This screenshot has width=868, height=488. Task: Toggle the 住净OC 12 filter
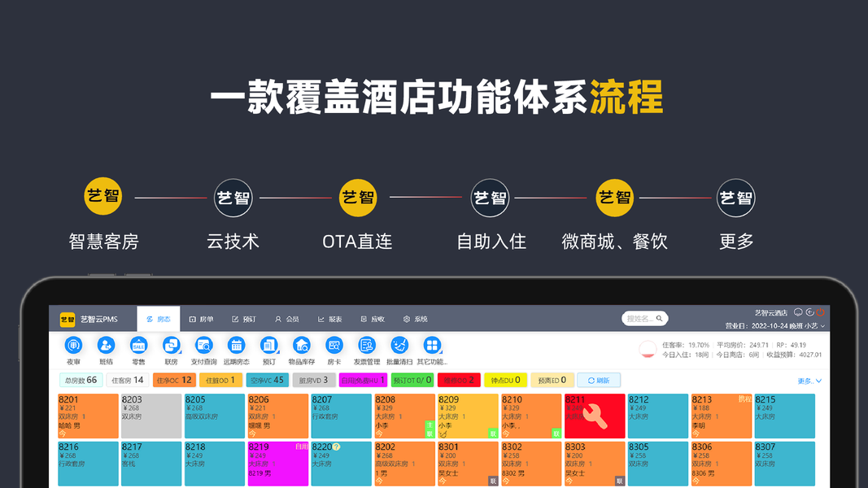[174, 380]
